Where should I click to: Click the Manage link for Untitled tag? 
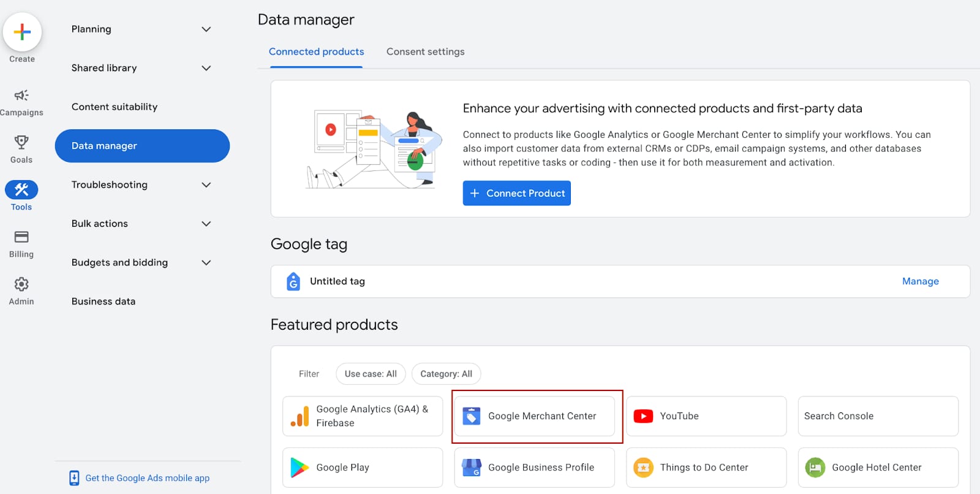pos(920,281)
